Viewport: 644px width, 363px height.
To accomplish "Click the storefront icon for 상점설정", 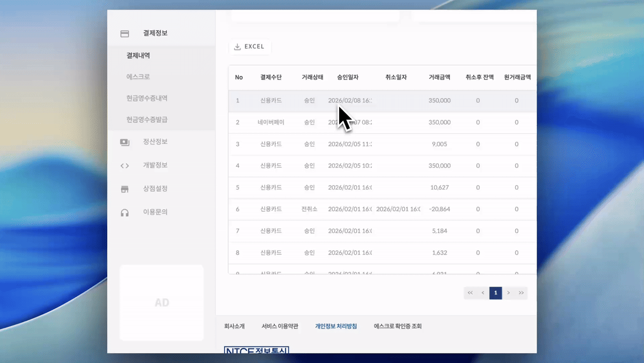I will 125,189.
